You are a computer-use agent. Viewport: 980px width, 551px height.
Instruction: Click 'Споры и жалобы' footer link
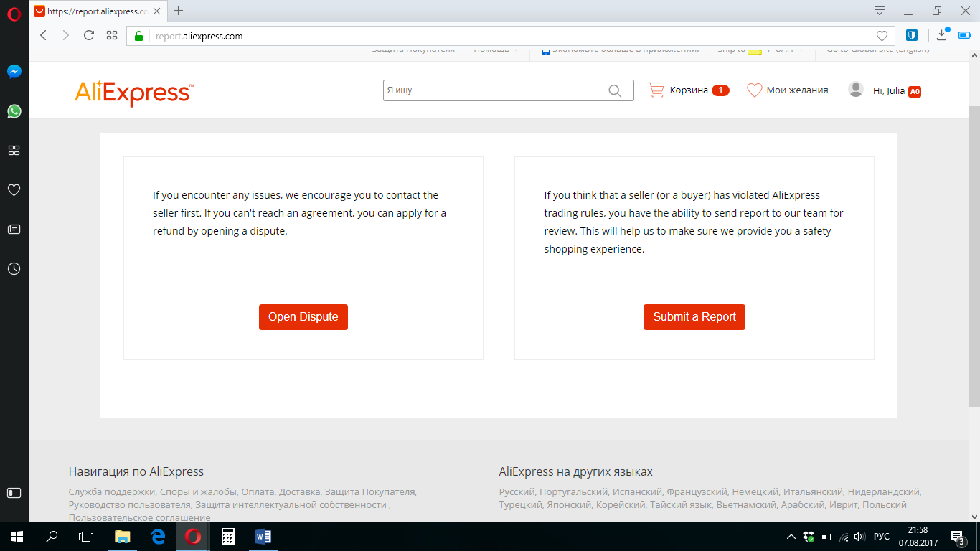tap(198, 492)
